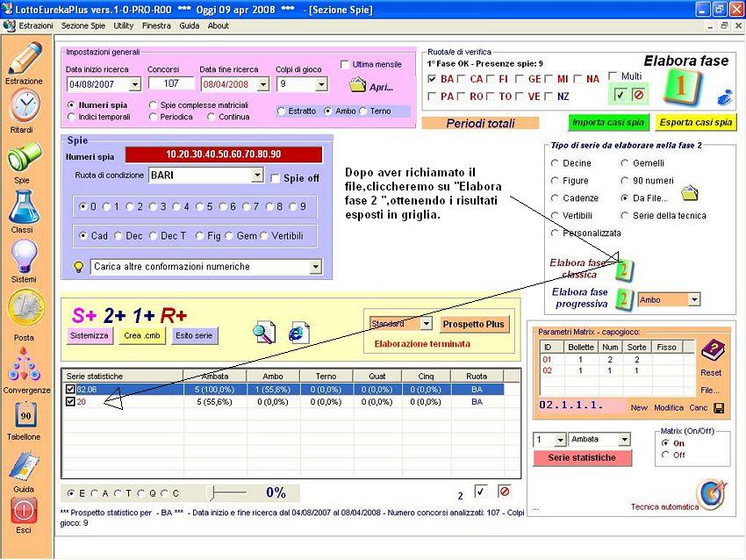Click the Elabora fase classica 2 icon
Image resolution: width=746 pixels, height=560 pixels.
[x=624, y=269]
